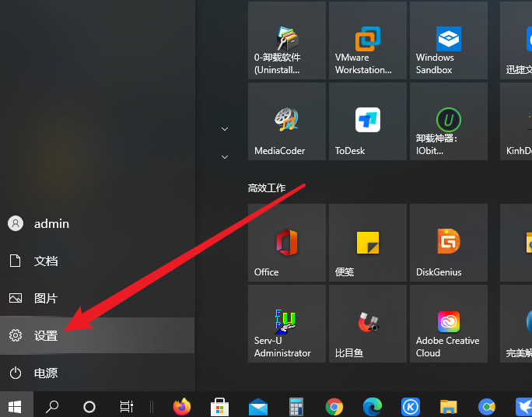Image resolution: width=532 pixels, height=417 pixels.
Task: Open the DiskGenius tile
Action: 448,243
